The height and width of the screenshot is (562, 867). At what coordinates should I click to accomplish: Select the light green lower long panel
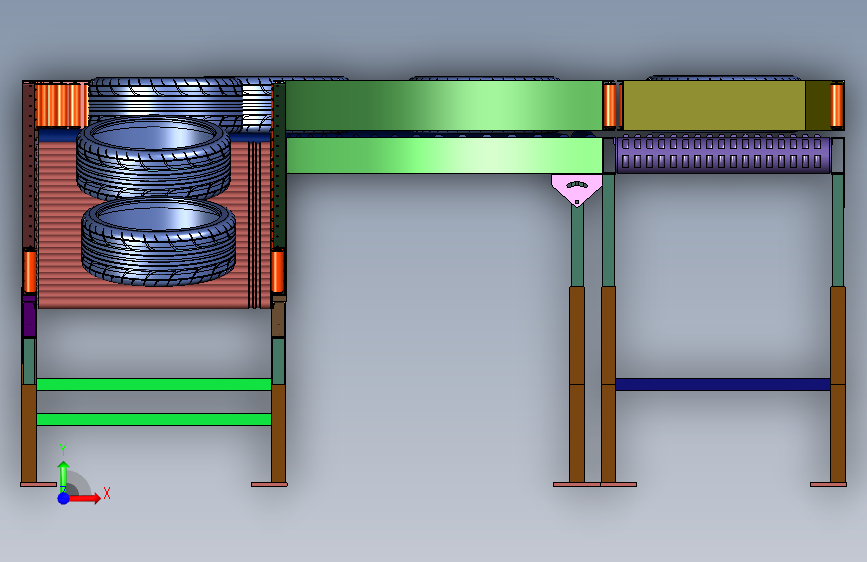444,155
